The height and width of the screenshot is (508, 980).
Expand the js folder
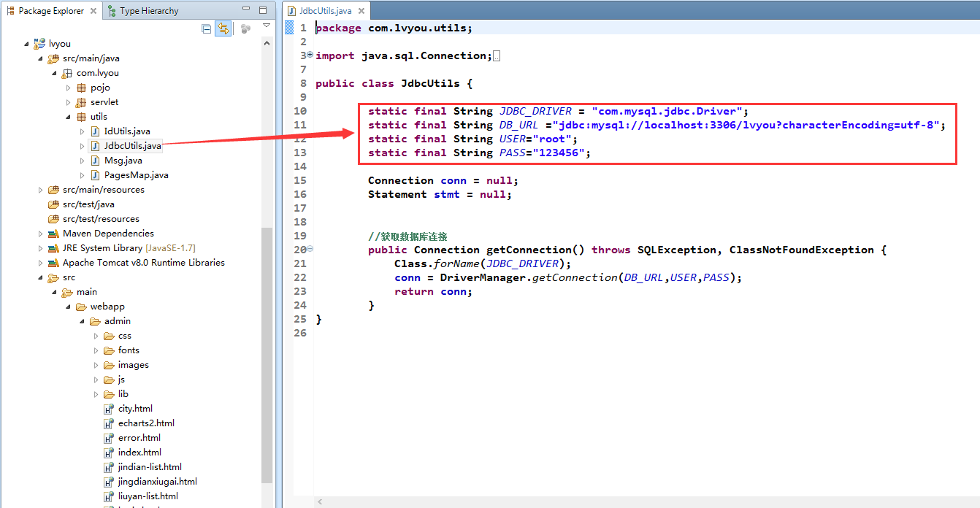[96, 380]
